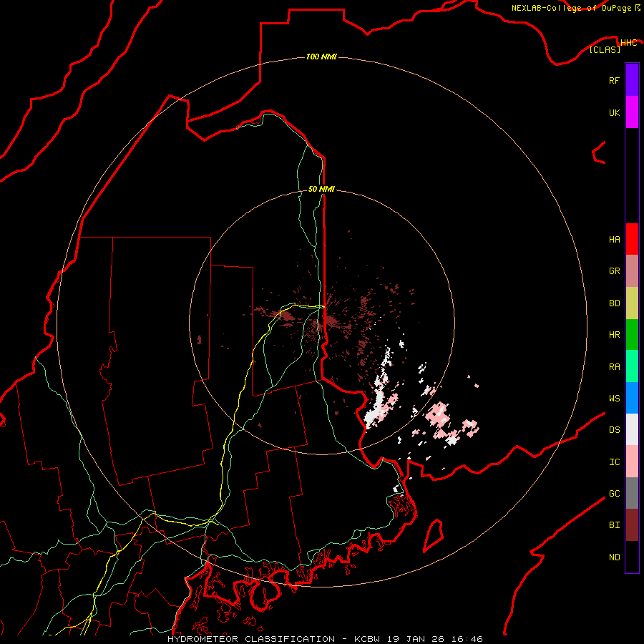Click the HR legend label
The image size is (644, 644).
(614, 335)
